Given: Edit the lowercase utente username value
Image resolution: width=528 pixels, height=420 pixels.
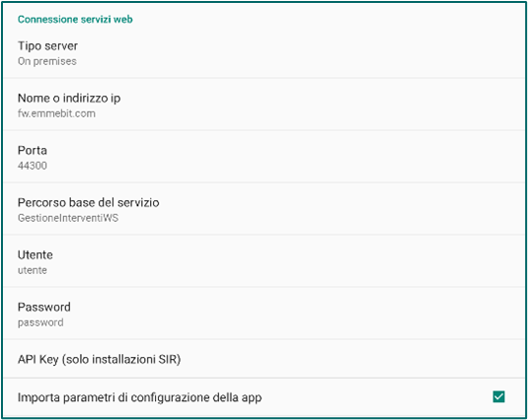Looking at the screenshot, I should point(33,270).
